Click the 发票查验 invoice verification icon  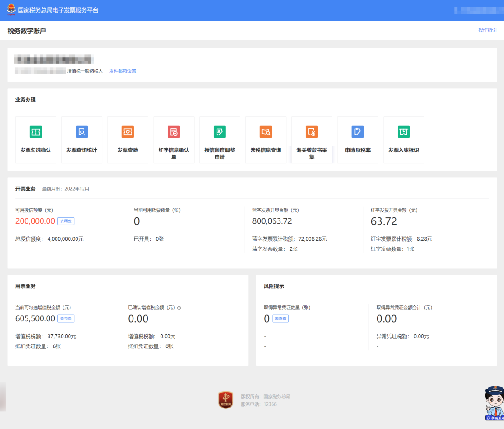[x=127, y=132]
